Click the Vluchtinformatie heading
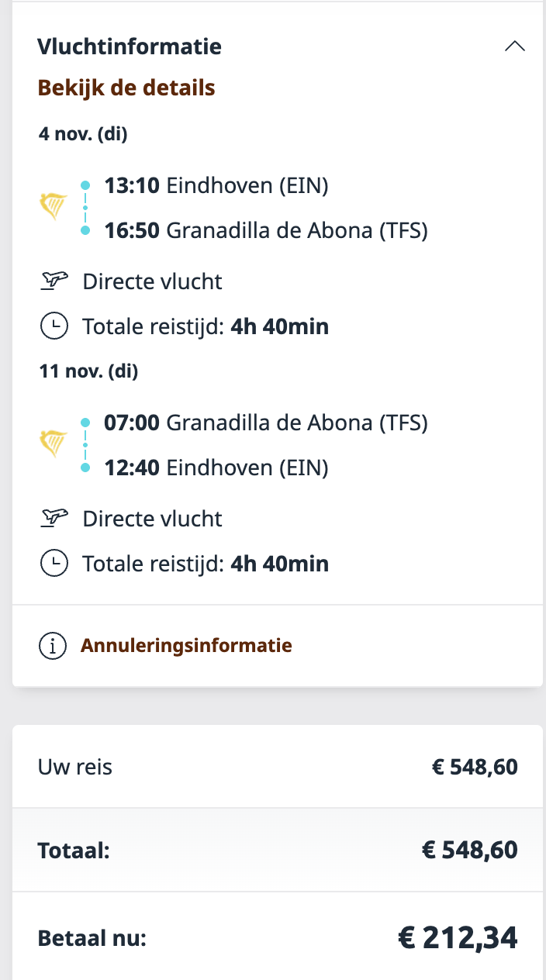 click(130, 47)
